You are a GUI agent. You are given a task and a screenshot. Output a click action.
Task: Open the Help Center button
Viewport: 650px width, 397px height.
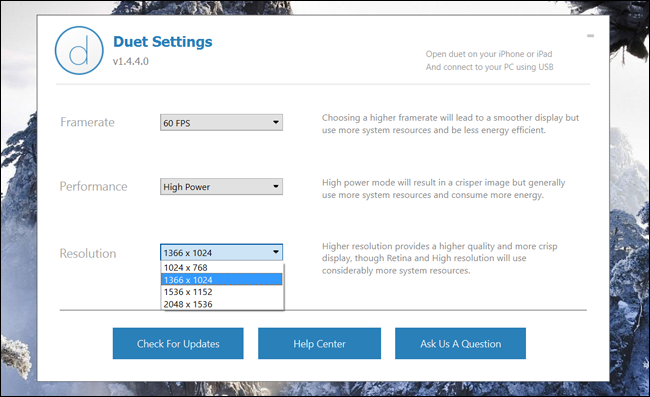click(319, 344)
